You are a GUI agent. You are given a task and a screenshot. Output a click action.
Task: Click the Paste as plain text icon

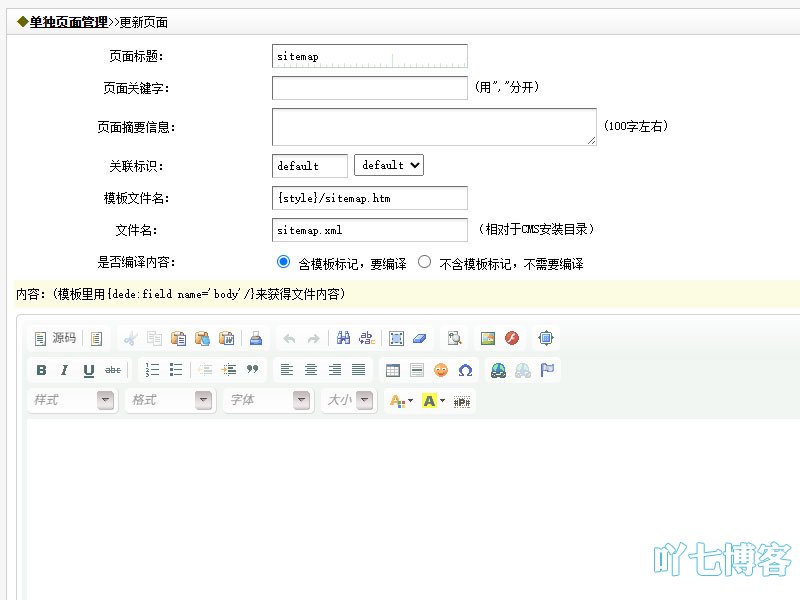[x=202, y=338]
